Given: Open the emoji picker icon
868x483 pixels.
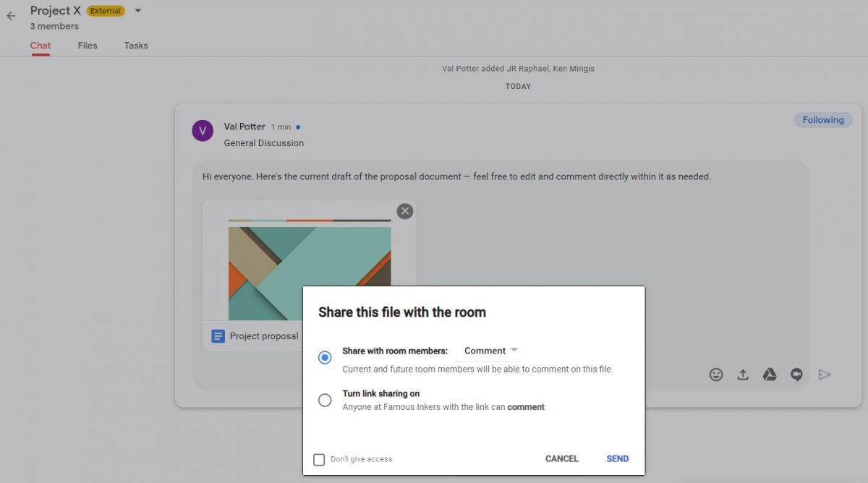Looking at the screenshot, I should point(716,375).
